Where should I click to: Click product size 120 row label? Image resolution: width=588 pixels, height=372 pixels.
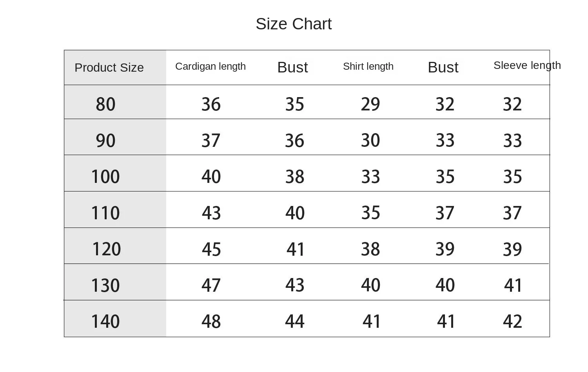click(x=106, y=249)
